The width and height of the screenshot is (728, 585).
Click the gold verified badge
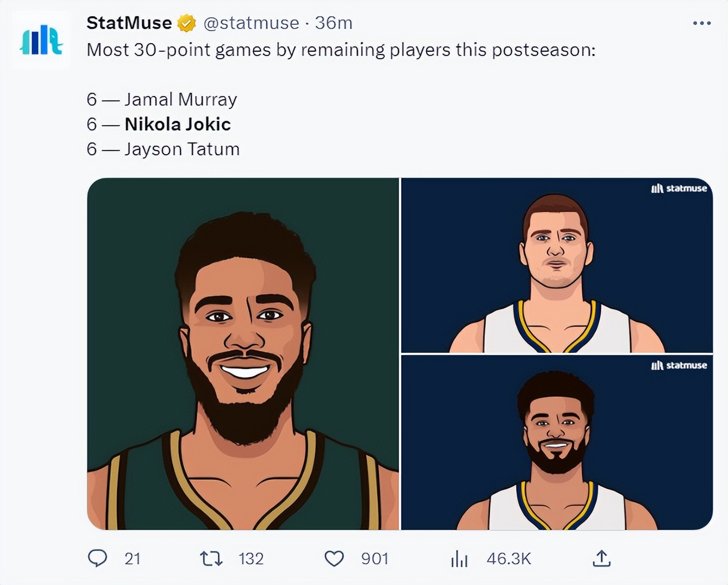coord(187,23)
